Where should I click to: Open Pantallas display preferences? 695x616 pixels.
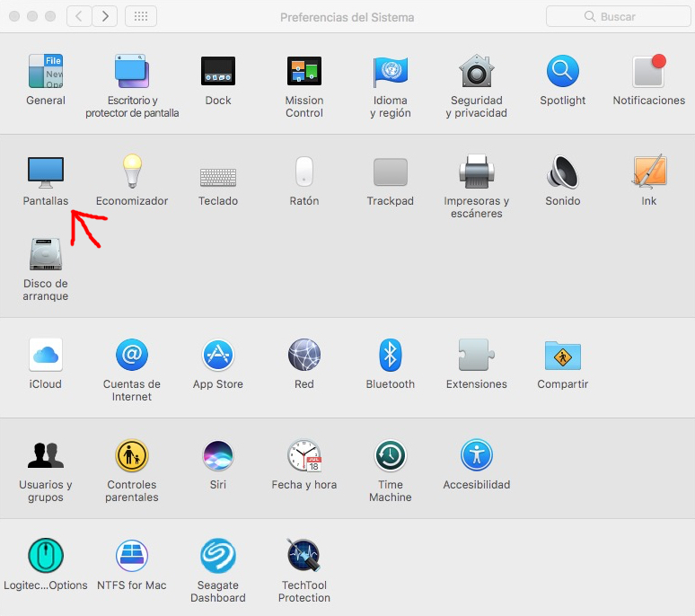click(x=46, y=172)
